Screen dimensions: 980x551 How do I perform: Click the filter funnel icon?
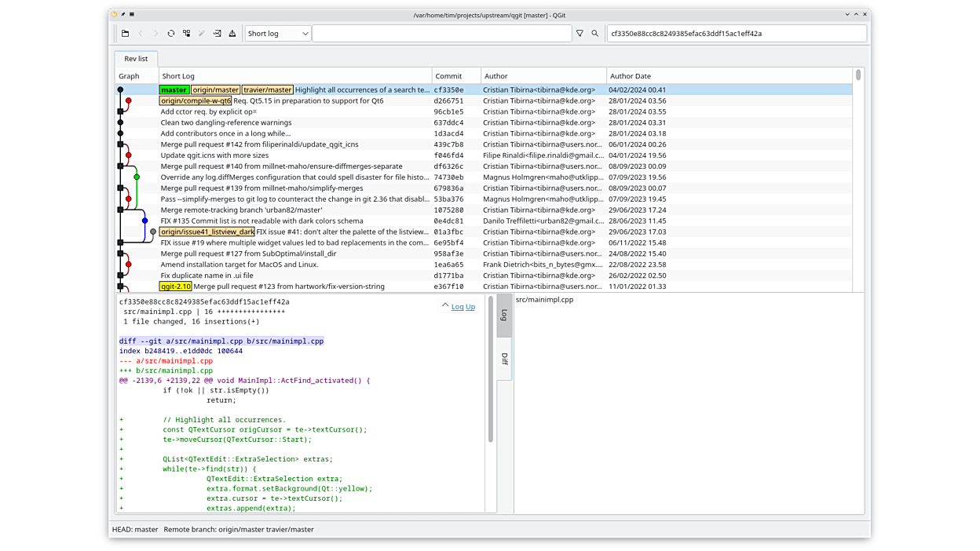coord(580,34)
